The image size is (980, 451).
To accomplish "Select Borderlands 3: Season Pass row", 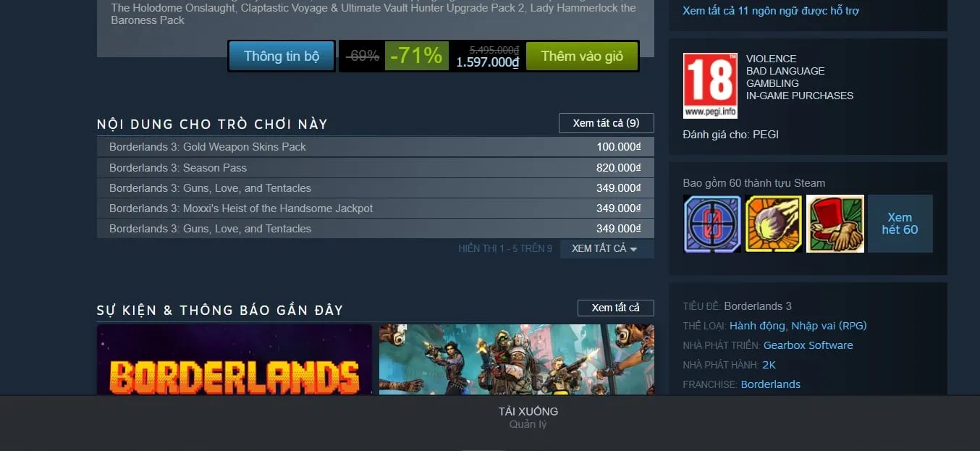I will point(375,168).
